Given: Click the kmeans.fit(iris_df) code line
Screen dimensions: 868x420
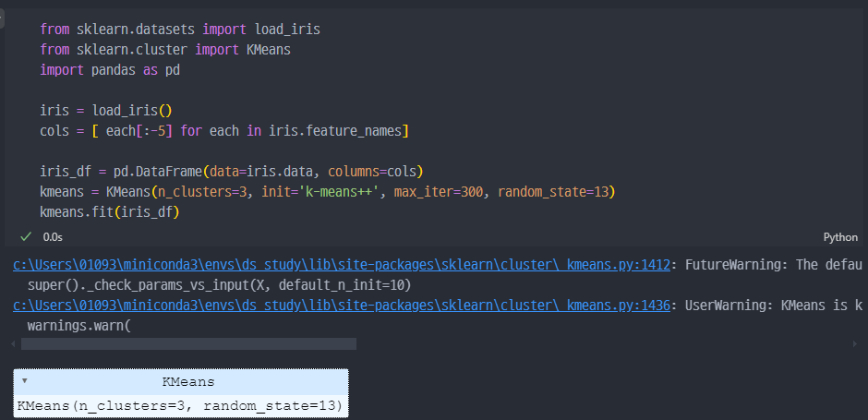Looking at the screenshot, I should 110,212.
